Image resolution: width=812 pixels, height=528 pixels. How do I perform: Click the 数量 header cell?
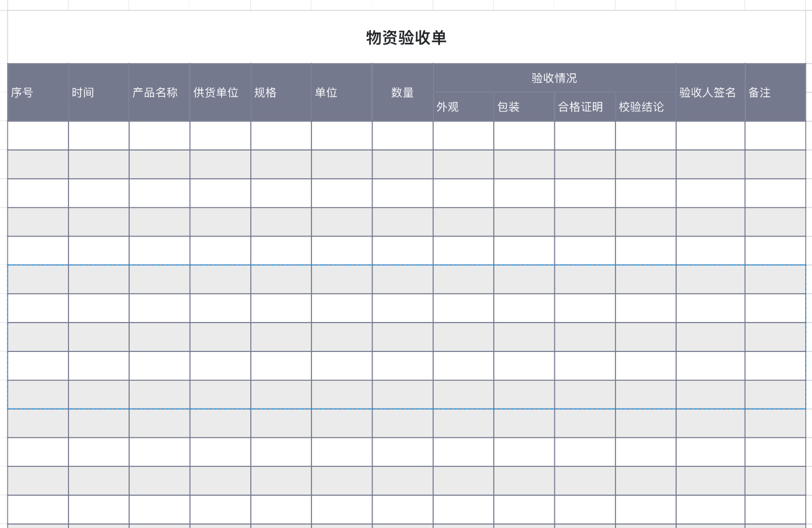403,92
